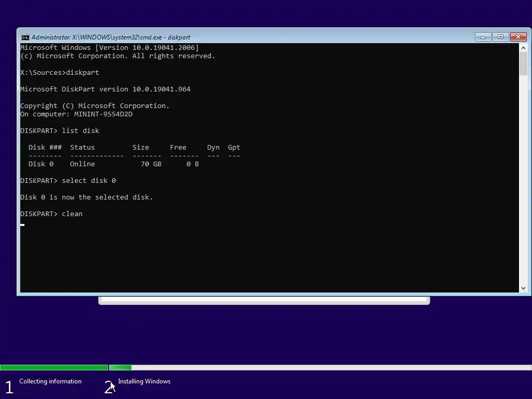Click 'Copyright (C) Microsoft Corporation.' line

(x=95, y=106)
